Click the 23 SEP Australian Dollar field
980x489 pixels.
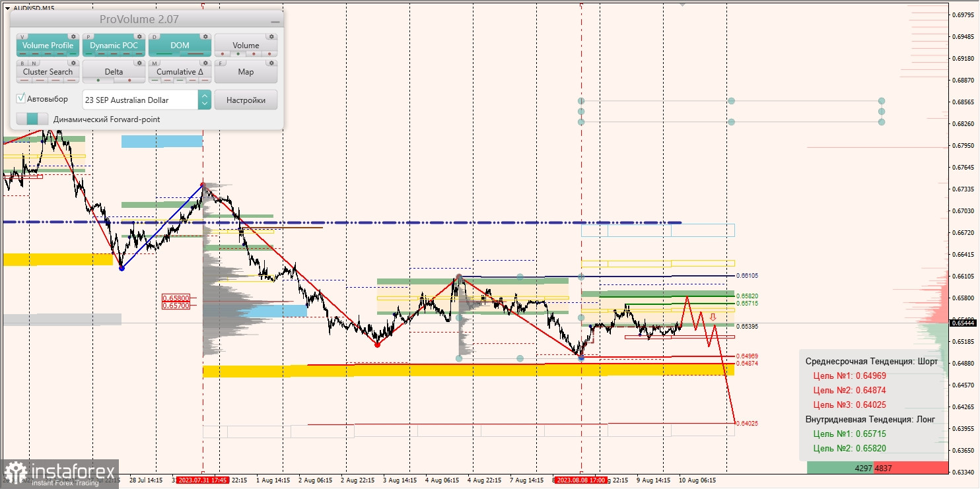pyautogui.click(x=140, y=100)
